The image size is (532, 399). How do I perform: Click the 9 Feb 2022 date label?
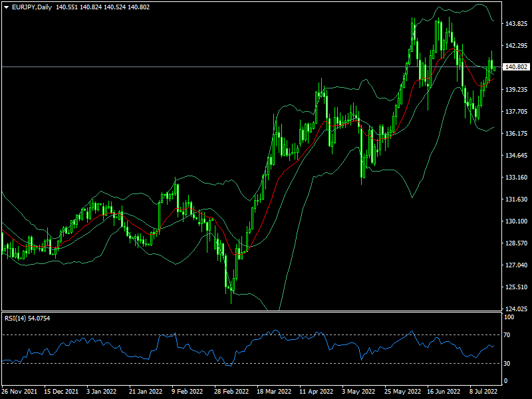point(188,392)
